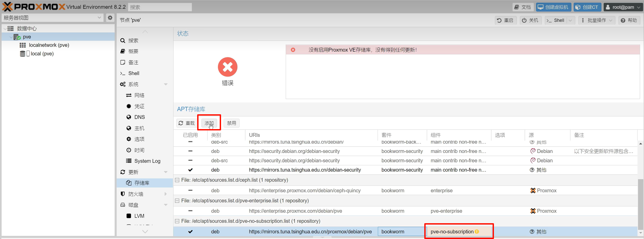Image resolution: width=644 pixels, height=239 pixels.
Task: Click the 添加 add repository button
Action: coord(209,123)
